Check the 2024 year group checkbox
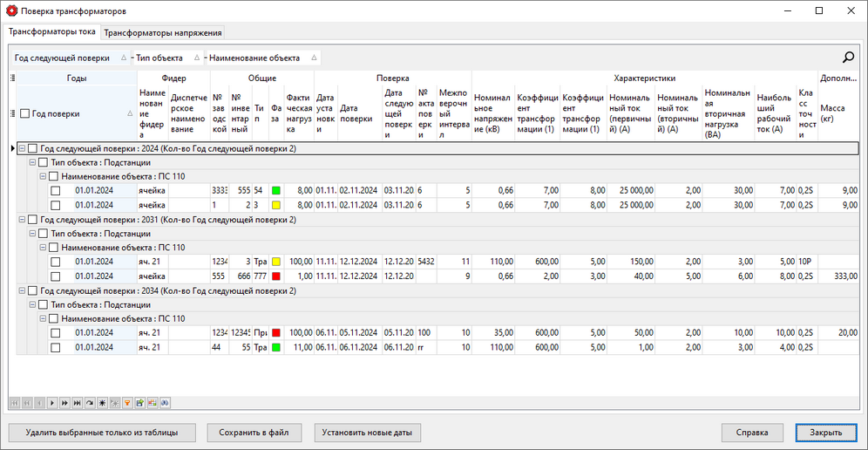Screen dimensions: 868x450 [33, 148]
